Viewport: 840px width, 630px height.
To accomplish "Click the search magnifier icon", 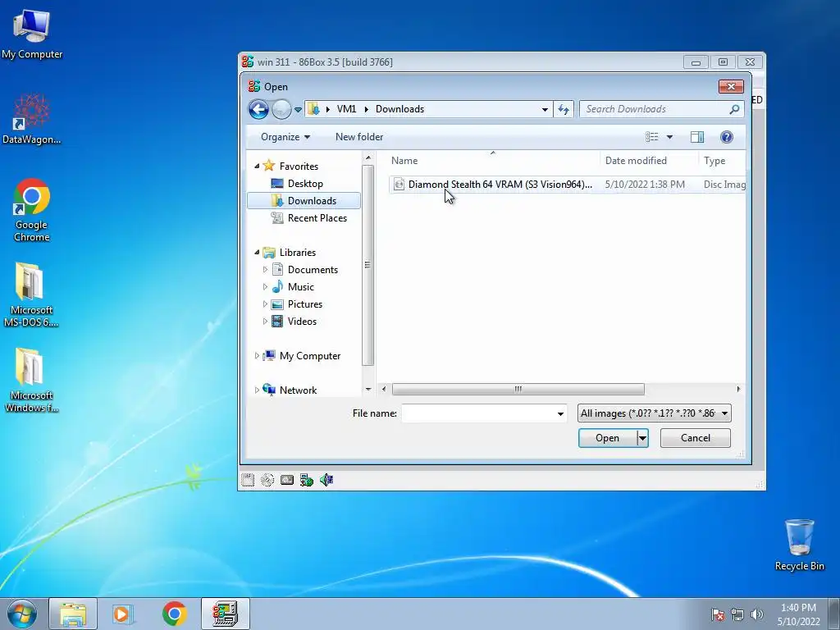I will click(734, 109).
